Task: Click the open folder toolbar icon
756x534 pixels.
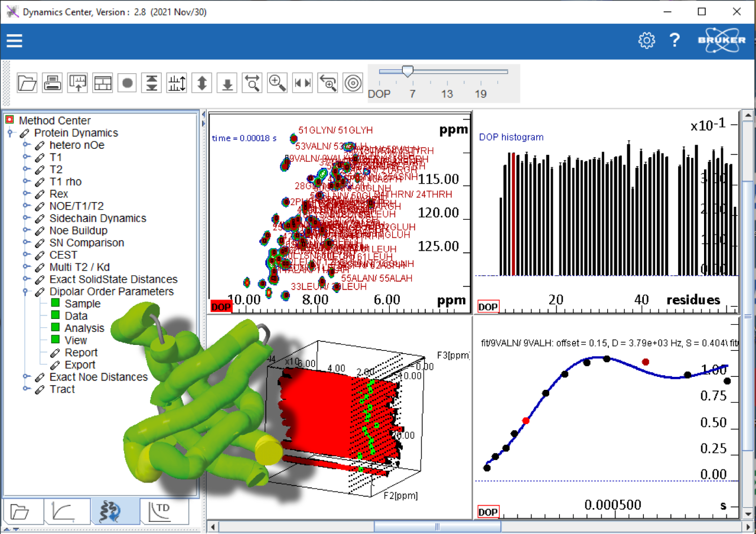Action: (27, 83)
